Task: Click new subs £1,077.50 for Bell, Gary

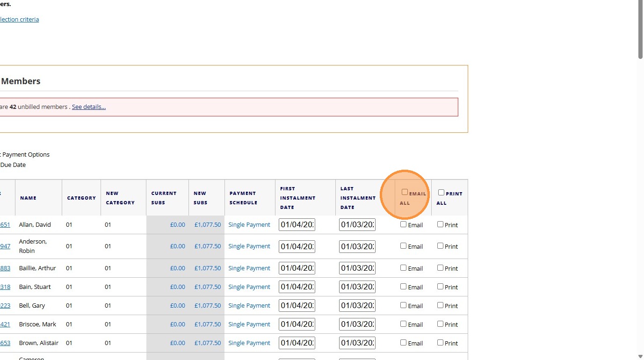Action: [208, 305]
